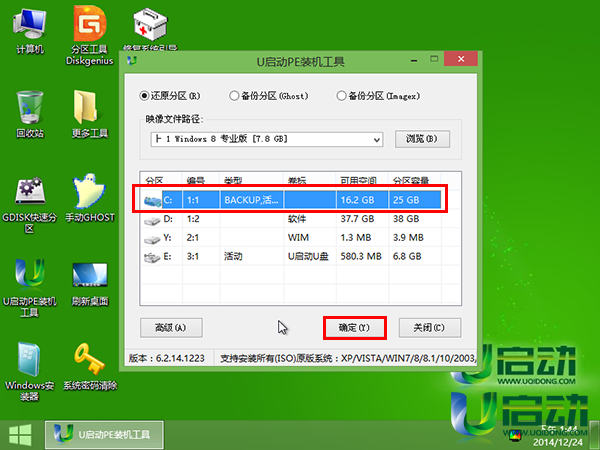Click the 可用空间 column header

click(362, 180)
